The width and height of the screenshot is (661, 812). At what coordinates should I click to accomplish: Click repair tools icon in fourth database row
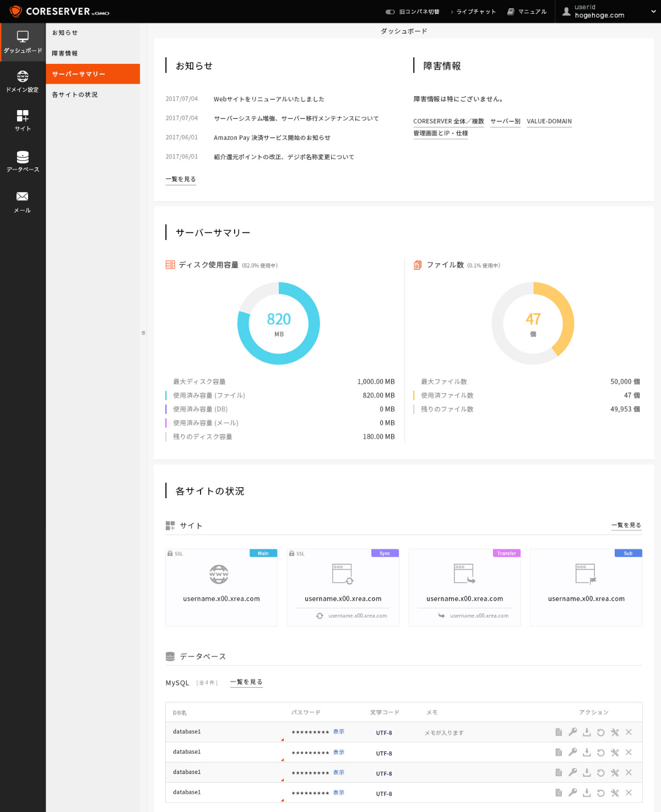tap(615, 793)
